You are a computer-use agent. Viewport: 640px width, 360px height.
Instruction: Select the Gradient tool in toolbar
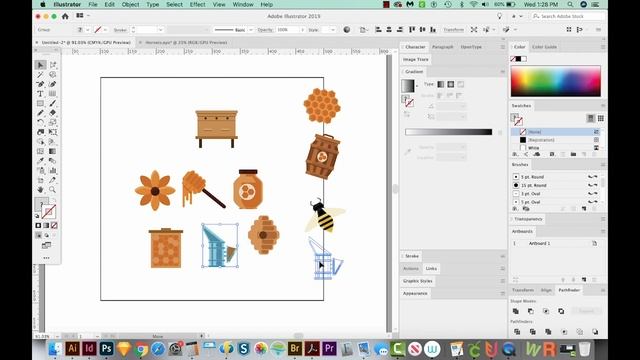(53, 151)
